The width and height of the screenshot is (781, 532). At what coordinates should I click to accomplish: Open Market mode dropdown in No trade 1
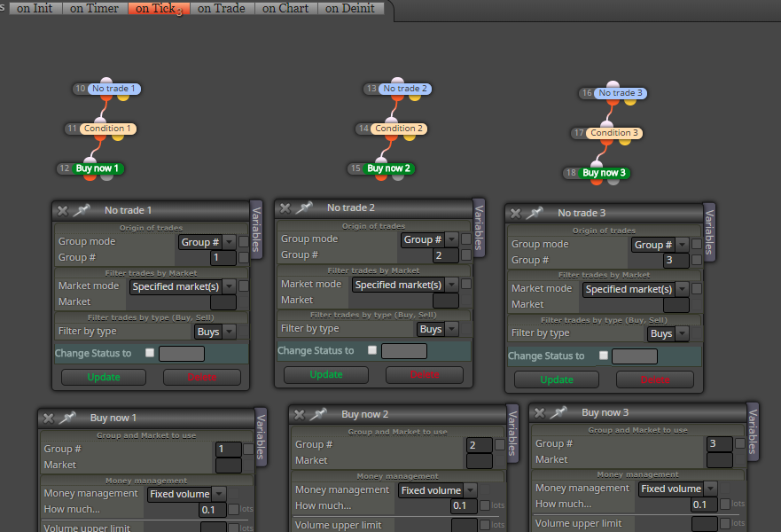183,287
